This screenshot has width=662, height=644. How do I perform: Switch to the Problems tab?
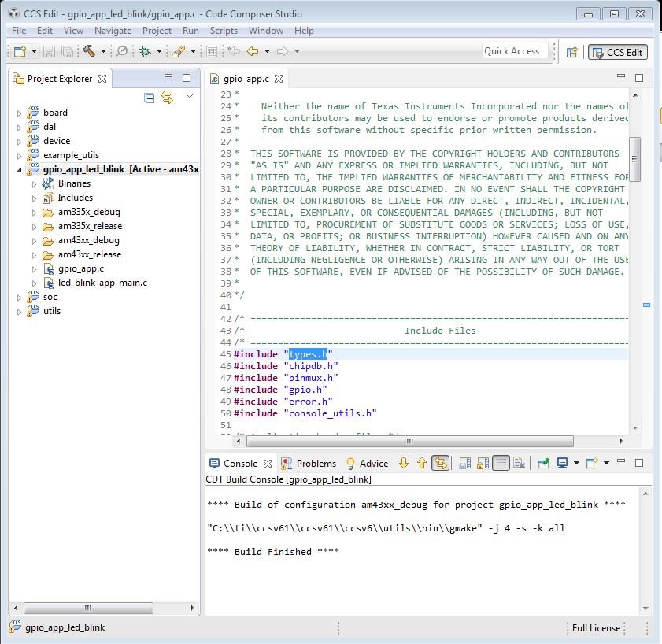[309, 464]
